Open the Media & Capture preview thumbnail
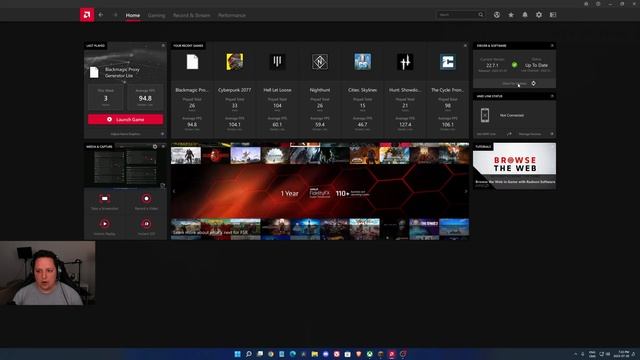 point(125,168)
